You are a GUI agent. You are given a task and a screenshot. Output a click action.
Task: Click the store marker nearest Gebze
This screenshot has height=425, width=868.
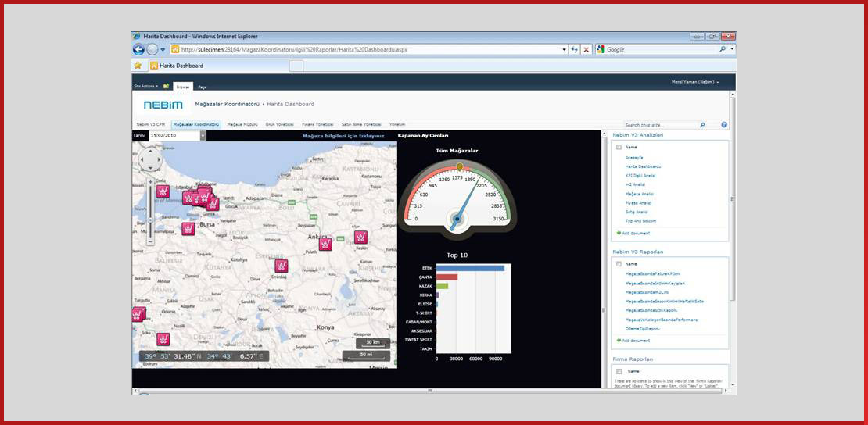[x=213, y=204]
